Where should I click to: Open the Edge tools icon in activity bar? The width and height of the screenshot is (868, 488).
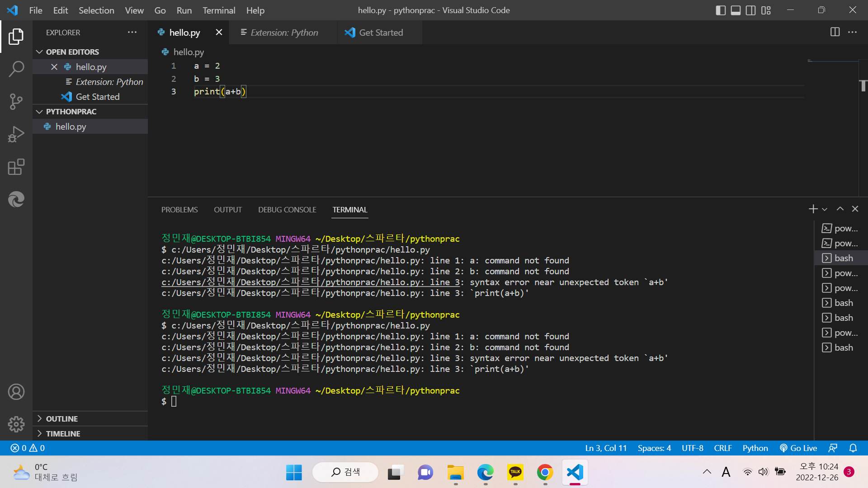click(16, 199)
